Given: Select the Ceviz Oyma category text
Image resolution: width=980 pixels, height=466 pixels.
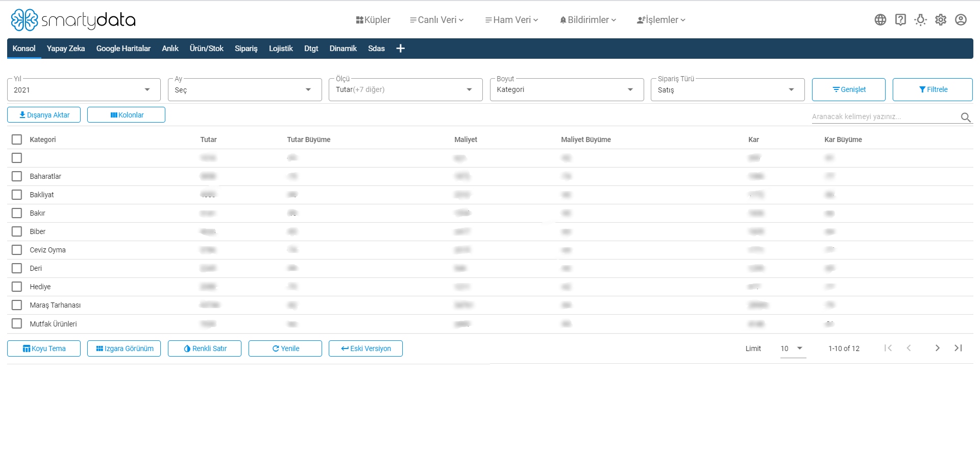Looking at the screenshot, I should tap(47, 250).
